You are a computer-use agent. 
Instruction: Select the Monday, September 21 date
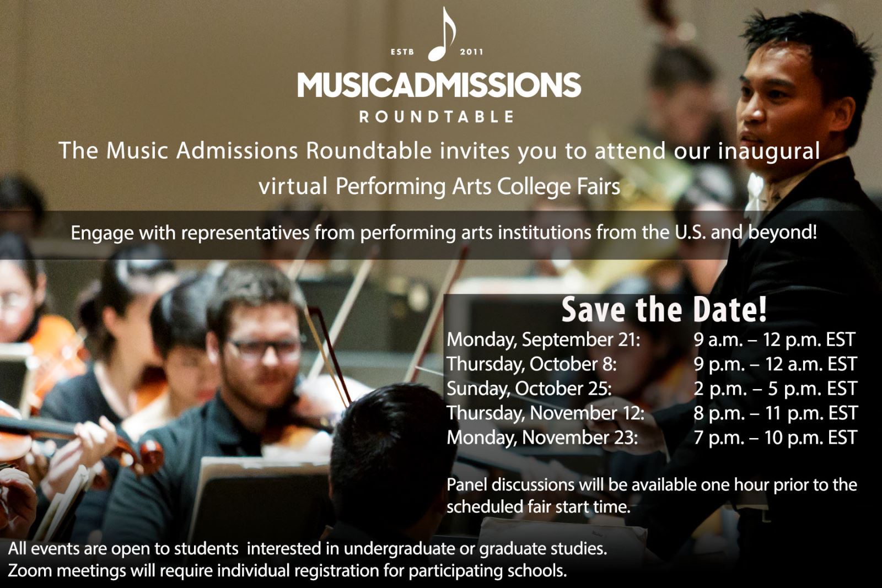(544, 339)
